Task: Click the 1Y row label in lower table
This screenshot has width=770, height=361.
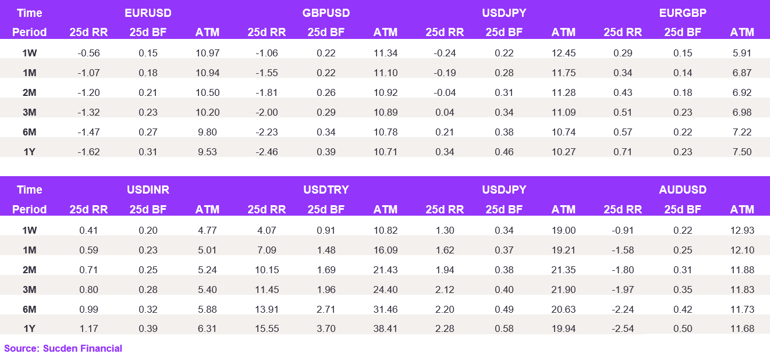Action: tap(29, 329)
